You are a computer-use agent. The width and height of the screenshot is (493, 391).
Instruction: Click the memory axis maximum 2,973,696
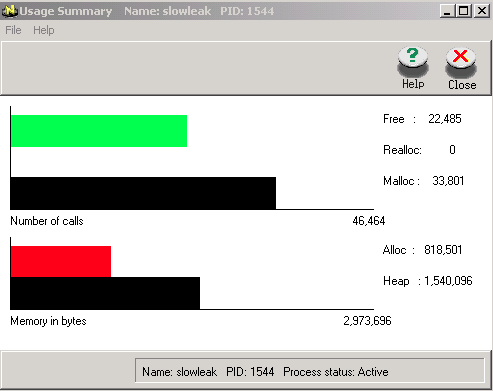367,321
